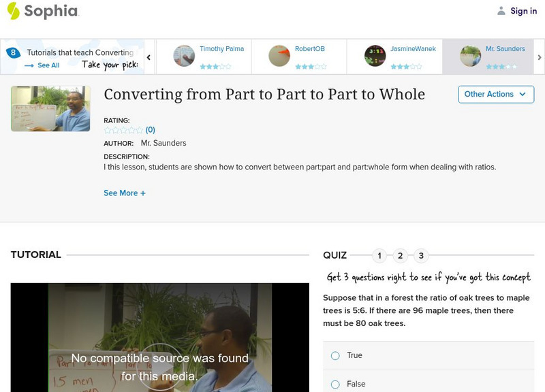Click the Sign in link

(523, 11)
